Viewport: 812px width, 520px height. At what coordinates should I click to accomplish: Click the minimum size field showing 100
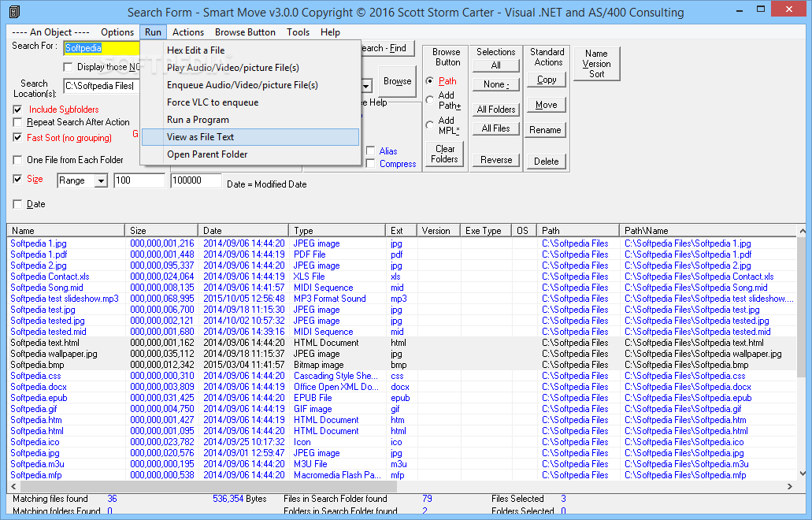tap(139, 180)
